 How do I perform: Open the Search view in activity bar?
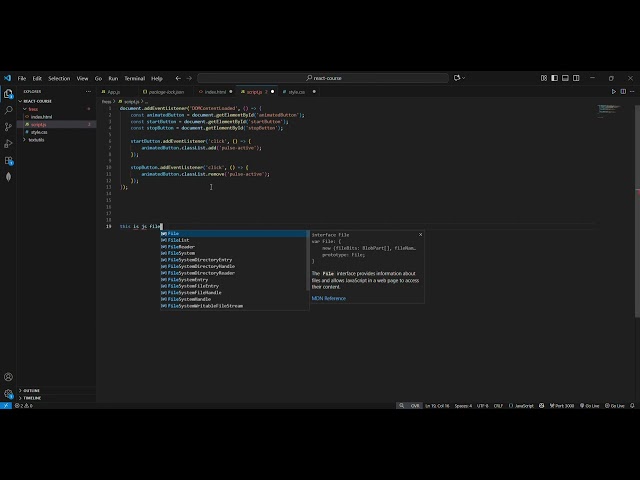tap(8, 110)
